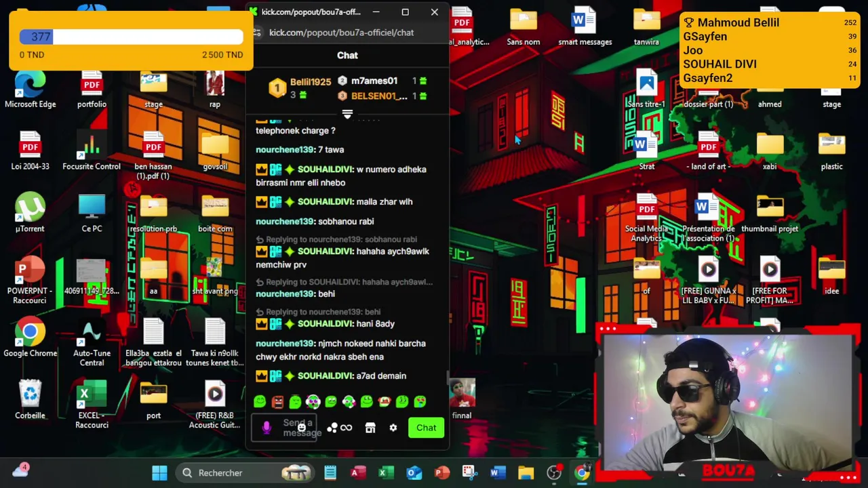868x488 pixels.
Task: Open the idee folder
Action: 831,277
